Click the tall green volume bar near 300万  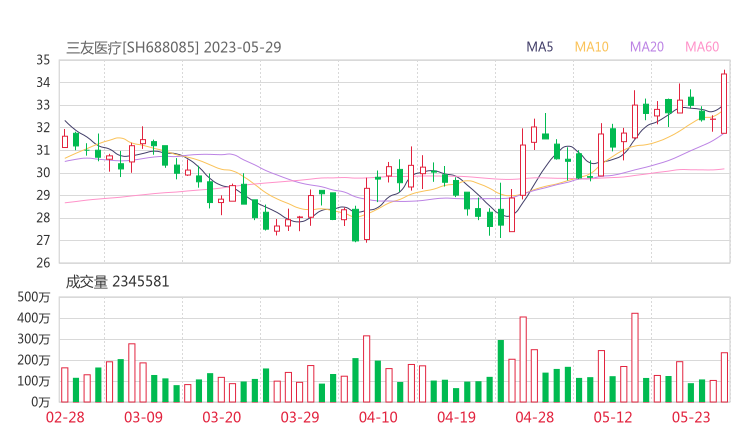click(x=501, y=371)
